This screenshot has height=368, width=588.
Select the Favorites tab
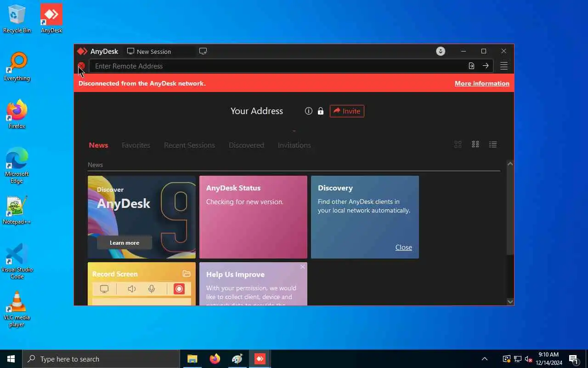point(136,145)
